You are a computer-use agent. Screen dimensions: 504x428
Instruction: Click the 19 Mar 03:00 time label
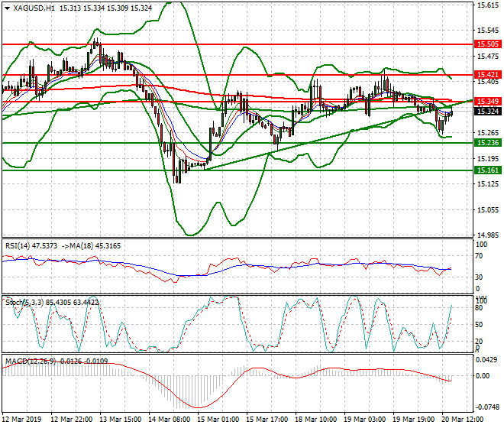coord(364,420)
